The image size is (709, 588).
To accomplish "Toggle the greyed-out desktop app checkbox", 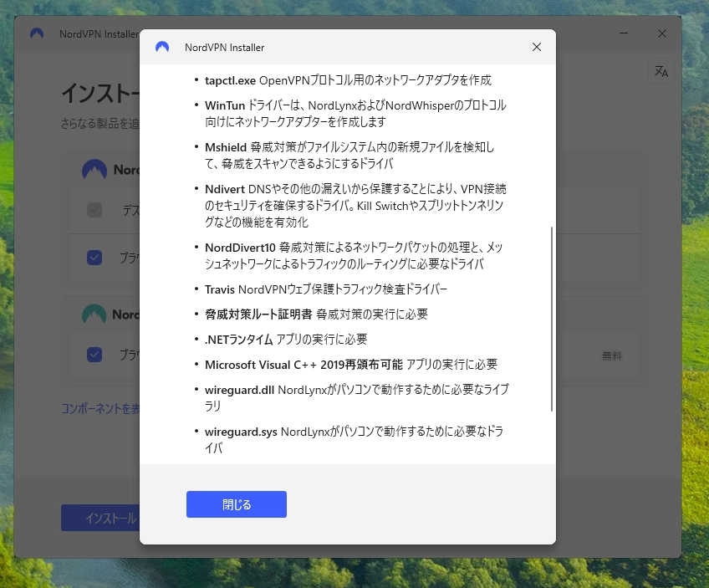I will 94,210.
